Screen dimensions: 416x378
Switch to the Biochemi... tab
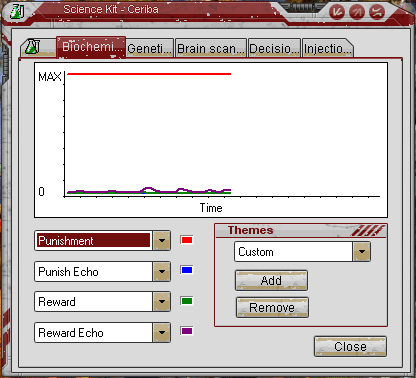click(91, 47)
